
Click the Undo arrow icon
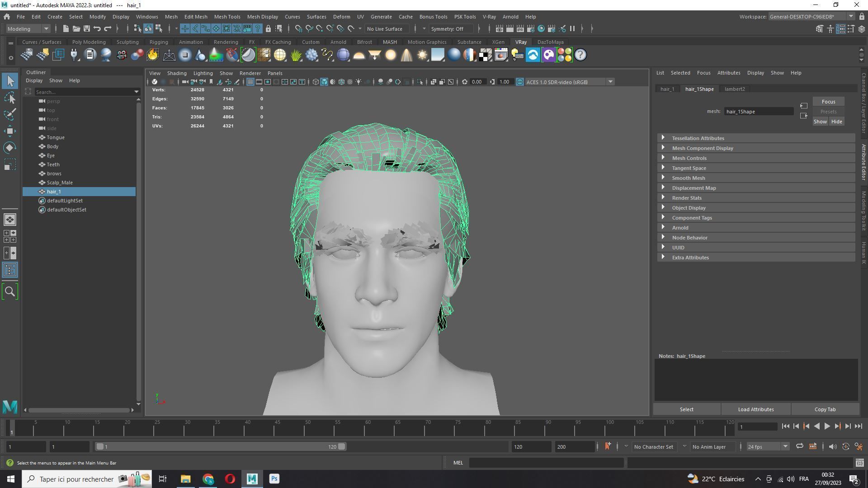(x=97, y=29)
